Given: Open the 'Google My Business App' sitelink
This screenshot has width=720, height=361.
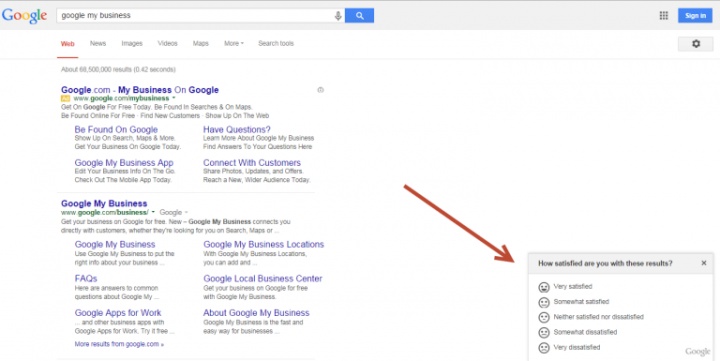Looking at the screenshot, I should pyautogui.click(x=124, y=163).
